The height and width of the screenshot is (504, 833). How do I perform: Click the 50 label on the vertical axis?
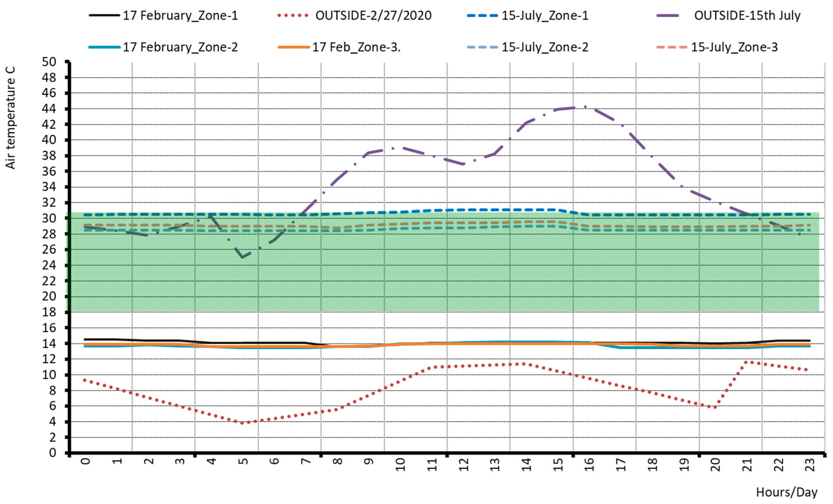(x=49, y=62)
